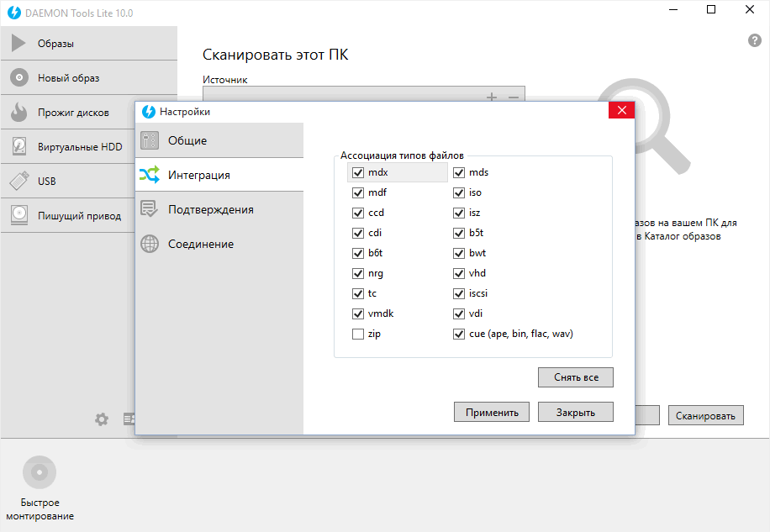
Task: Toggle the tc checkbox
Action: click(358, 293)
